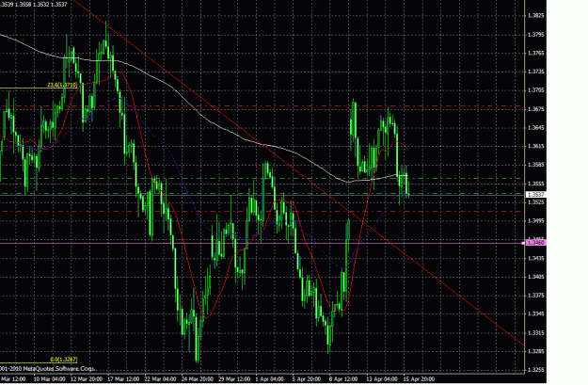Select the magenta horizontal line at 1.3460
588x385 pixels.
(x=262, y=243)
